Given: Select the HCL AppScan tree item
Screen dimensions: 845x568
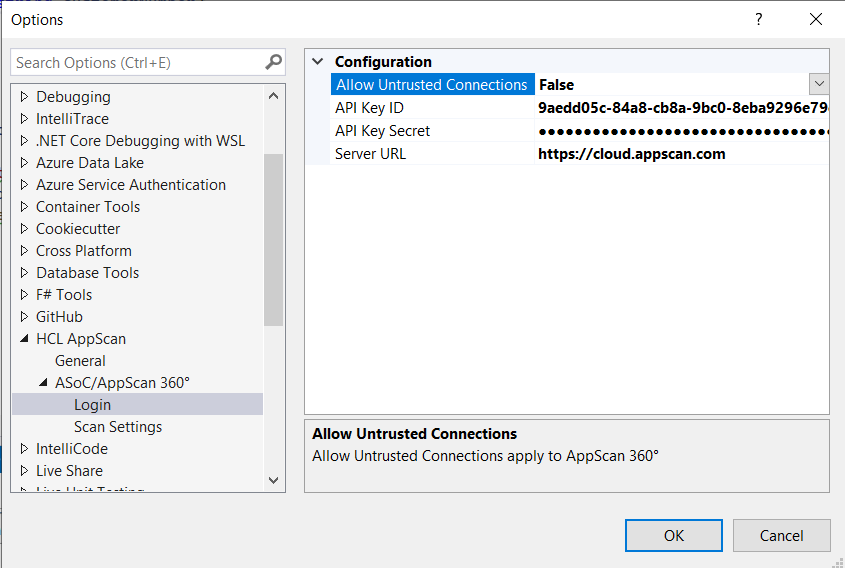Looking at the screenshot, I should pos(81,338).
